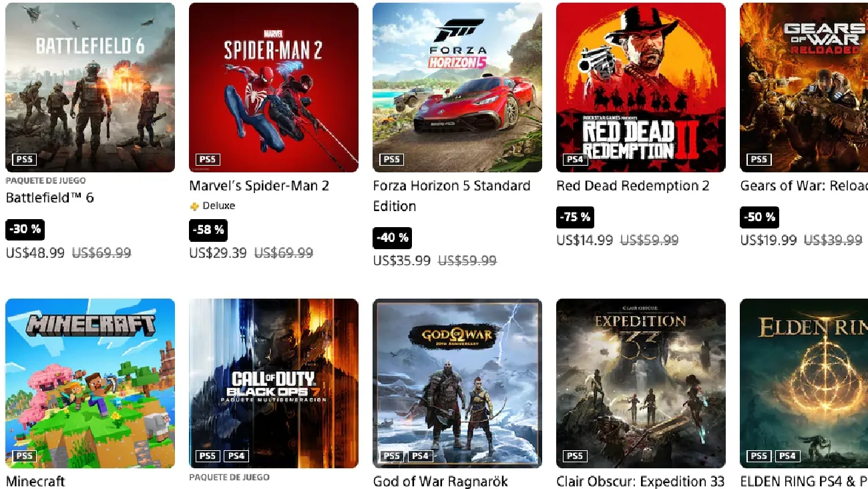Click the PS4 badge on Red Dead Redemption 2
Image resolution: width=868 pixels, height=489 pixels.
point(575,160)
